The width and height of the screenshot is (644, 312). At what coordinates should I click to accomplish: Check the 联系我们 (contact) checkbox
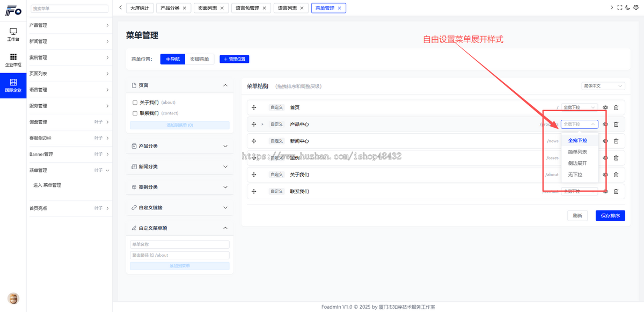pyautogui.click(x=135, y=113)
